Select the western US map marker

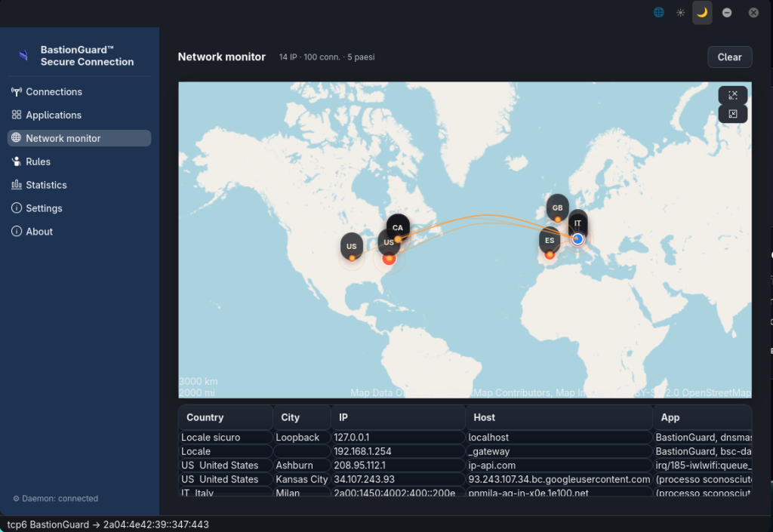(x=352, y=246)
